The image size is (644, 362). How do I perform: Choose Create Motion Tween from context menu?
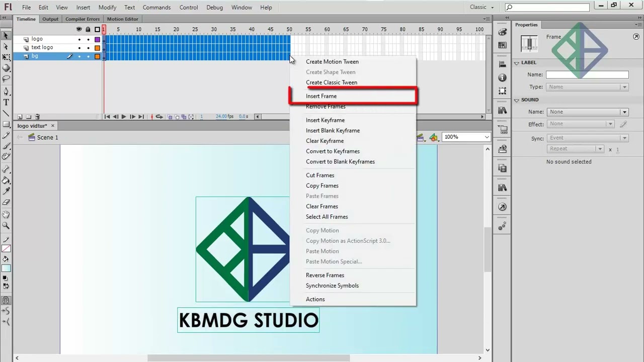332,61
